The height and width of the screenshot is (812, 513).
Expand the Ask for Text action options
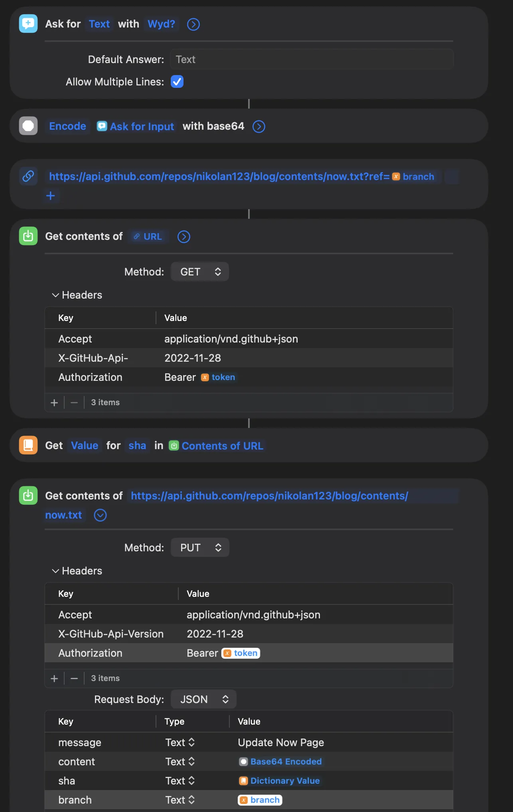click(x=193, y=24)
